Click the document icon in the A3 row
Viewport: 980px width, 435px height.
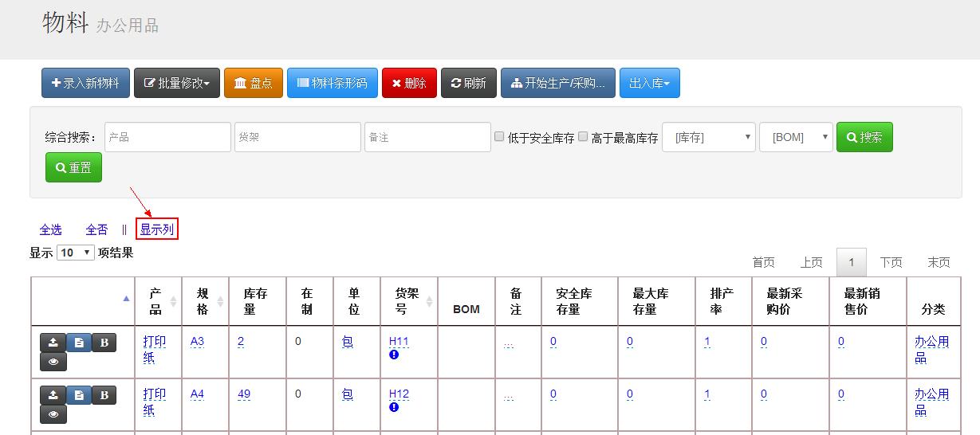pos(78,343)
